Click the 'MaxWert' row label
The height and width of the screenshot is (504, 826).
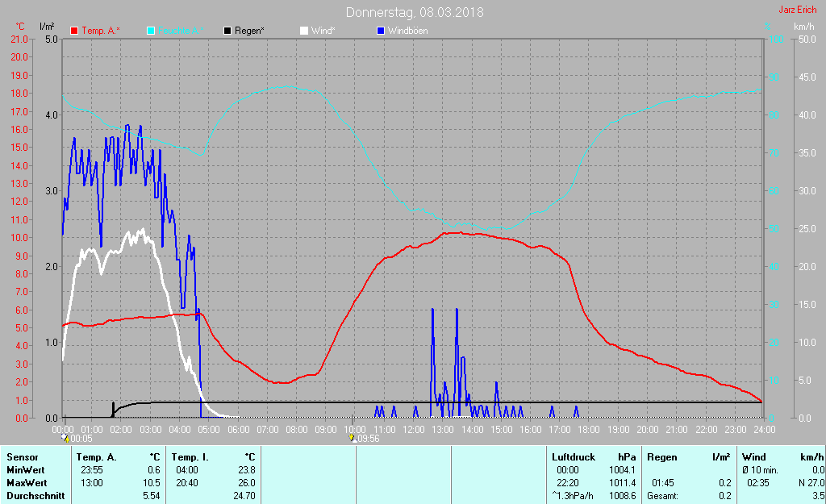coord(27,482)
